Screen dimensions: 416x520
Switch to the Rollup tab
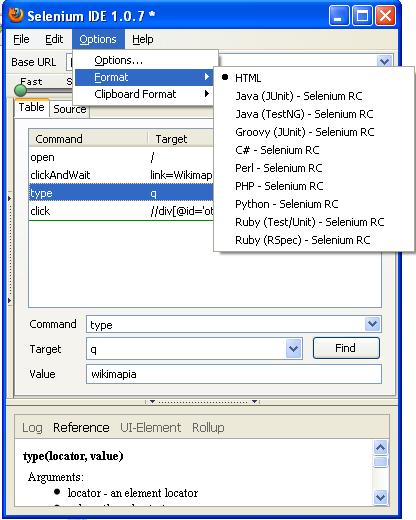click(208, 427)
